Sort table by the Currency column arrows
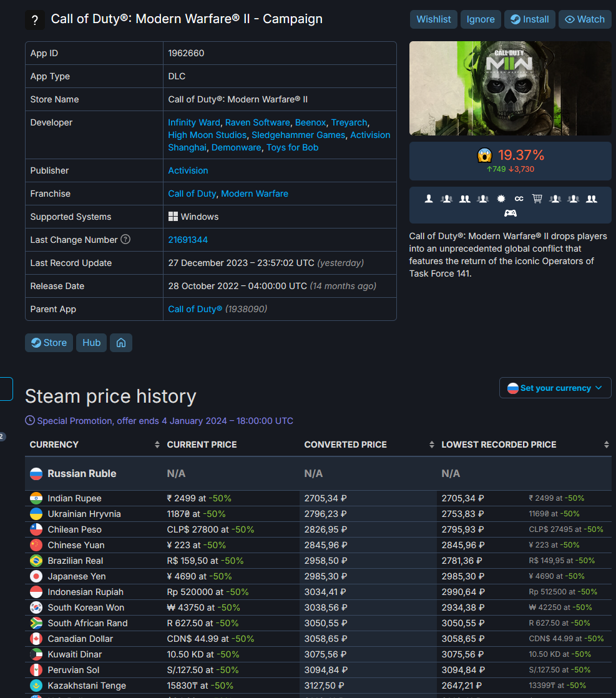616x698 pixels. point(157,445)
